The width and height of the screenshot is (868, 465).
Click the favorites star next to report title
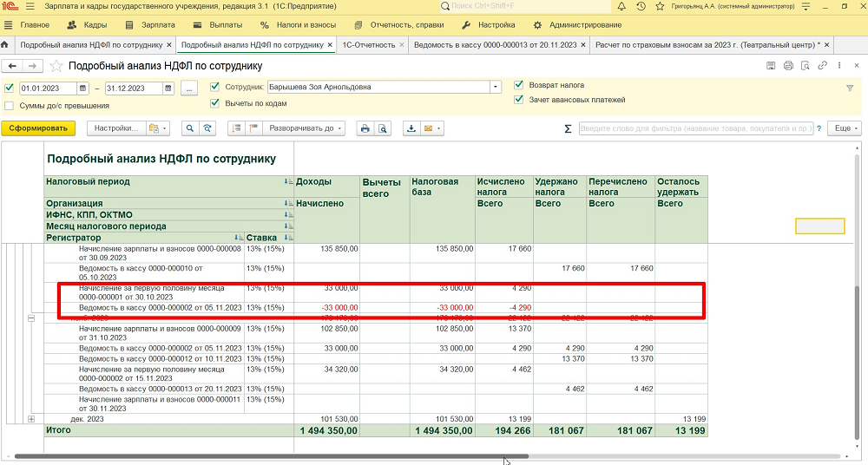pyautogui.click(x=56, y=66)
